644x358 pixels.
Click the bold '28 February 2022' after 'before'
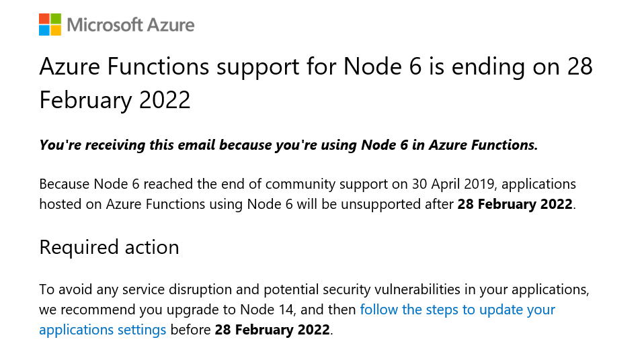coord(272,330)
